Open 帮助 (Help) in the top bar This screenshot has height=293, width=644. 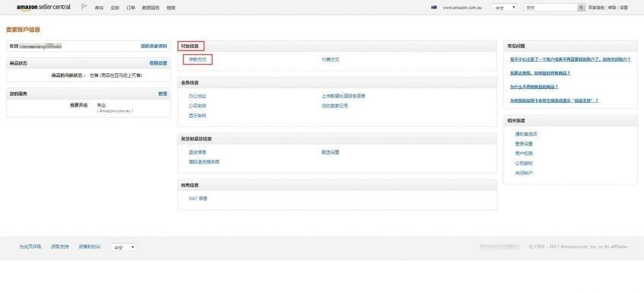612,8
